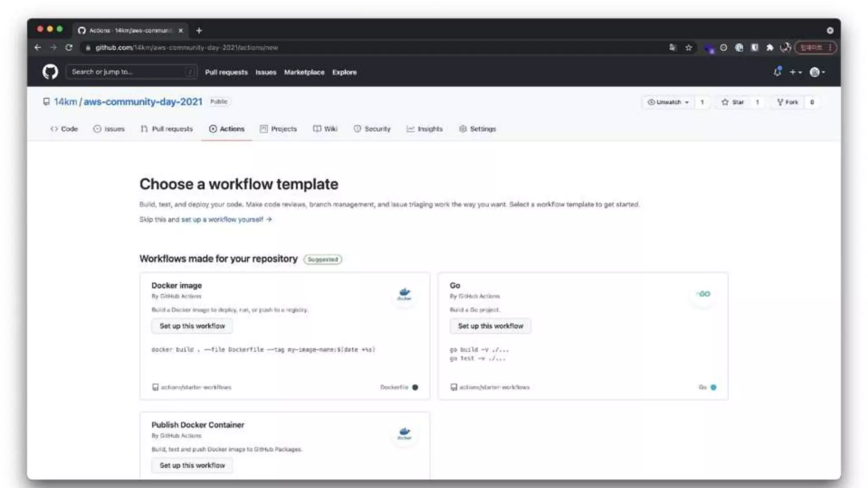Click 'set up a workflow yourself' link

coord(222,219)
